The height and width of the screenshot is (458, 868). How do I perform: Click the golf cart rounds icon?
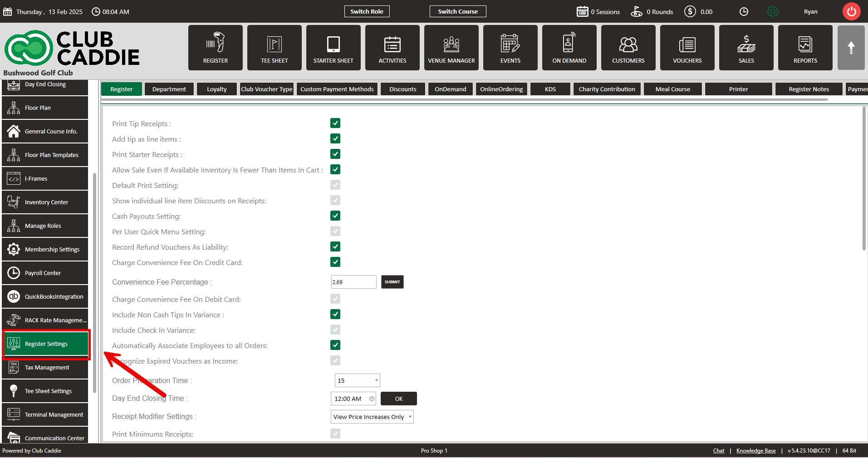click(637, 11)
